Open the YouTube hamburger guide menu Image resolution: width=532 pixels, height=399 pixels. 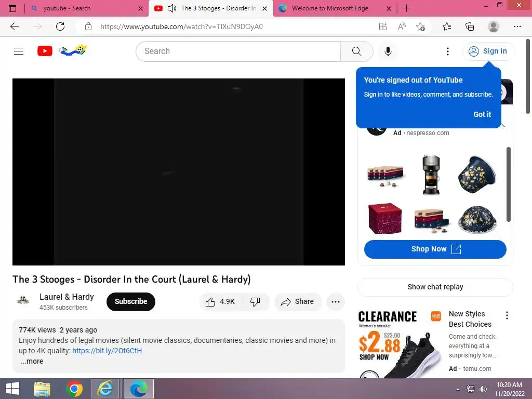tap(19, 51)
